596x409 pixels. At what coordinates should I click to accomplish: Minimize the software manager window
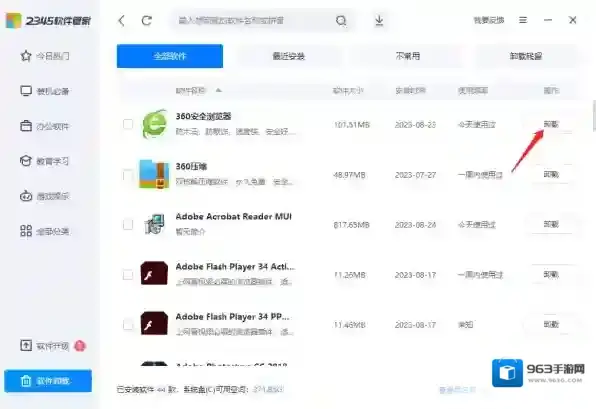point(548,20)
